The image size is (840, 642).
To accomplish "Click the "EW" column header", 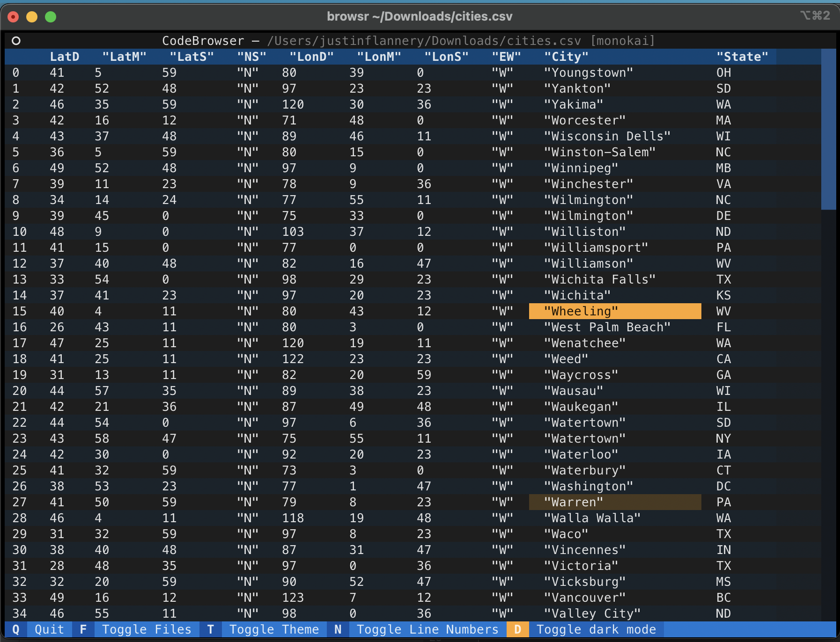I will (507, 57).
